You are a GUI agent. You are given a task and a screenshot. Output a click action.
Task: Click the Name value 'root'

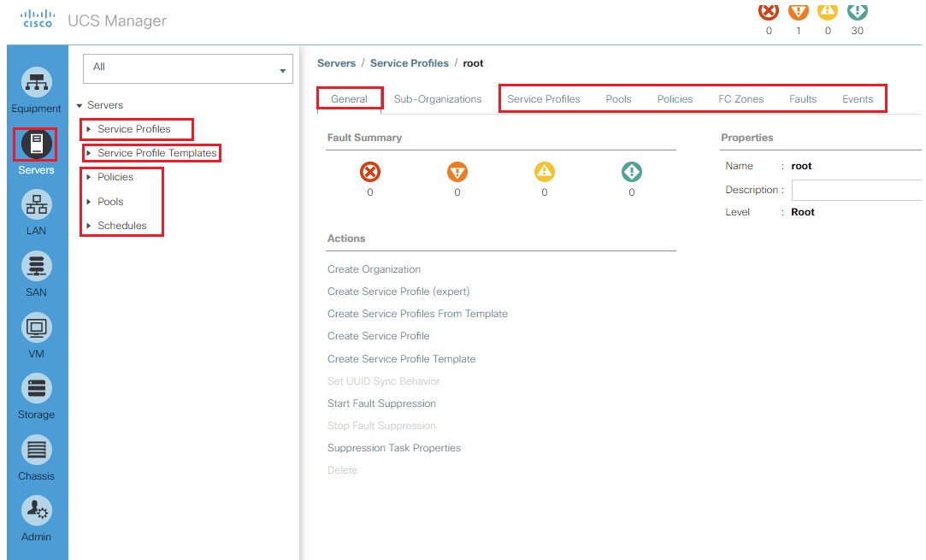(801, 166)
